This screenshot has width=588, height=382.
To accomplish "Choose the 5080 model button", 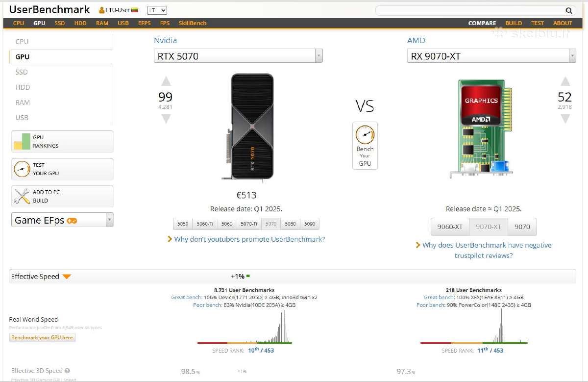I will click(290, 224).
